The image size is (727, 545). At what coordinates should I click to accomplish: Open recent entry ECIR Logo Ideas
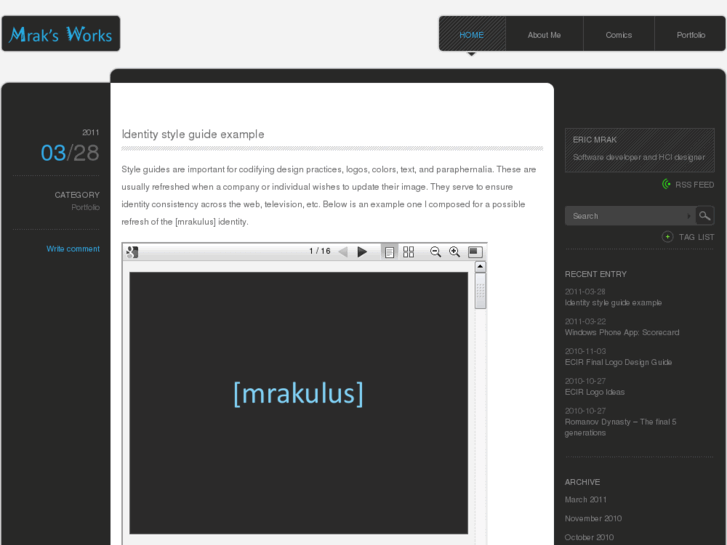[x=594, y=392]
